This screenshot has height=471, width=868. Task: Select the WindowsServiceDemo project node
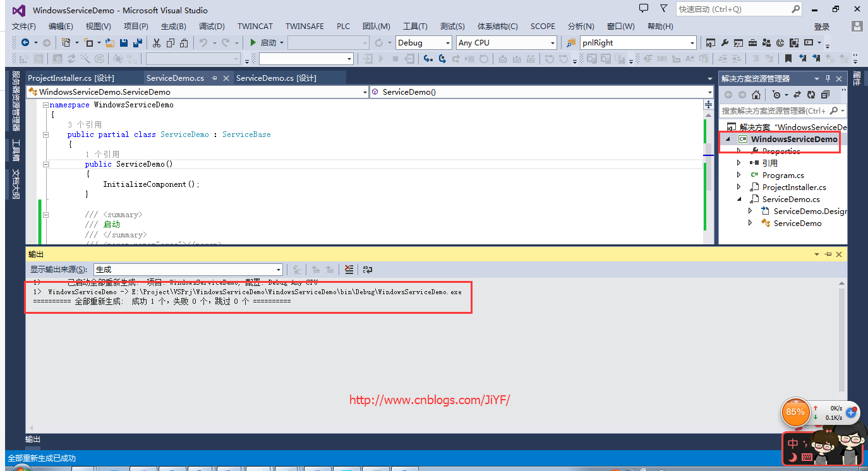click(x=794, y=139)
